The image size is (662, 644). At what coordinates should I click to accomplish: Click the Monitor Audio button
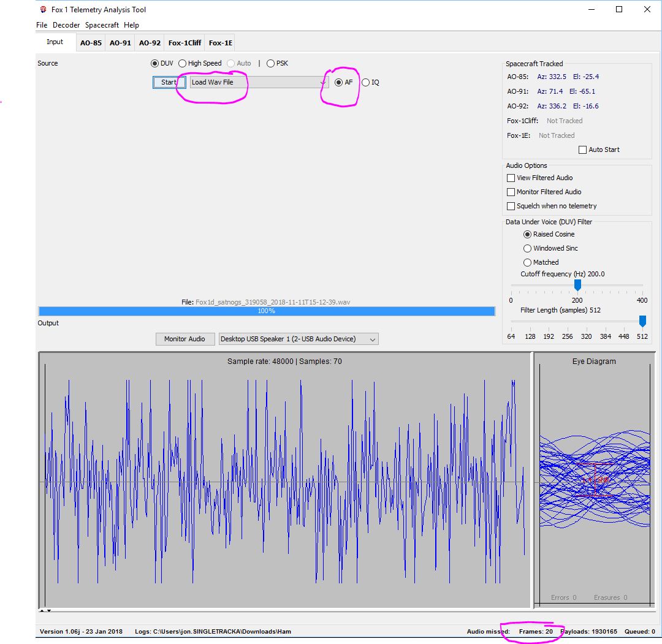click(x=185, y=339)
